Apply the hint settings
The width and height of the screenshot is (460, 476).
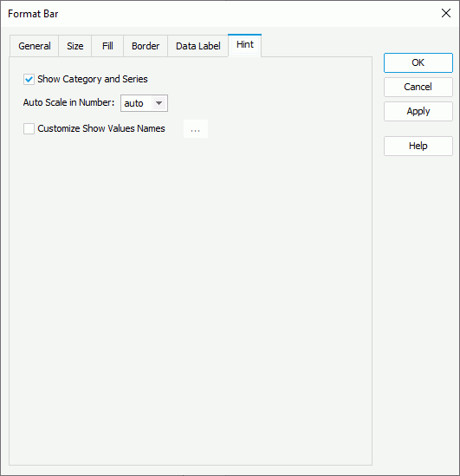click(418, 111)
